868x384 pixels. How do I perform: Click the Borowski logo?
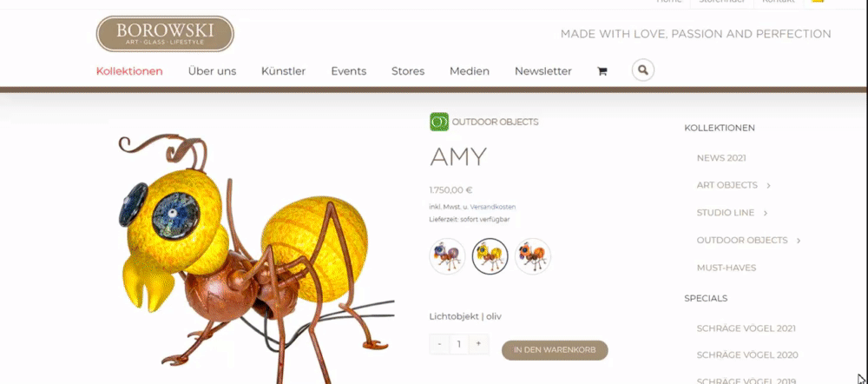click(x=165, y=34)
